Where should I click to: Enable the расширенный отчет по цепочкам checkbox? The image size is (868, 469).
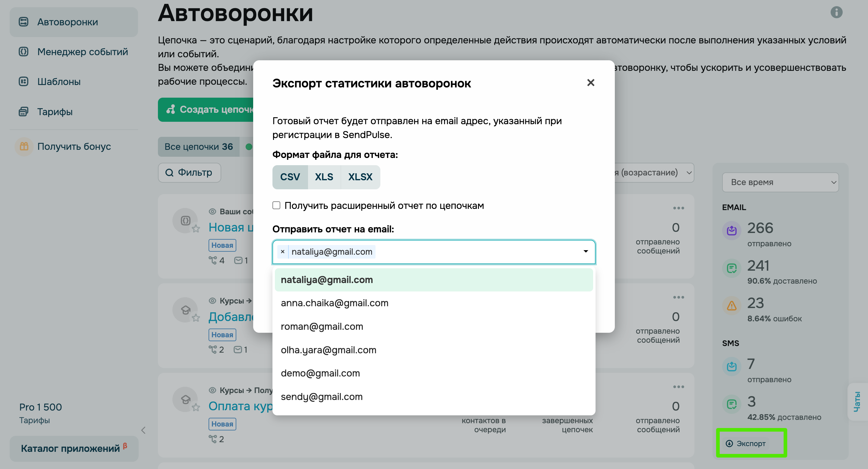point(276,205)
